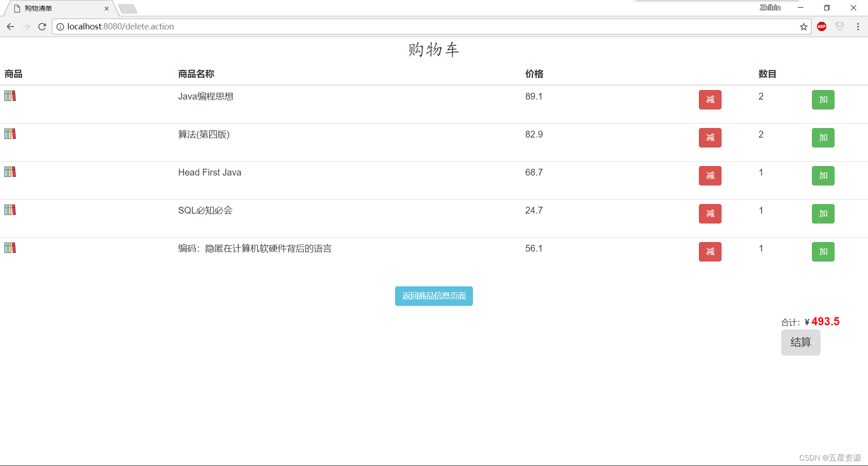This screenshot has height=466, width=868.
Task: Decrease quantity of SQL必知必会 with 减
Action: click(x=710, y=214)
